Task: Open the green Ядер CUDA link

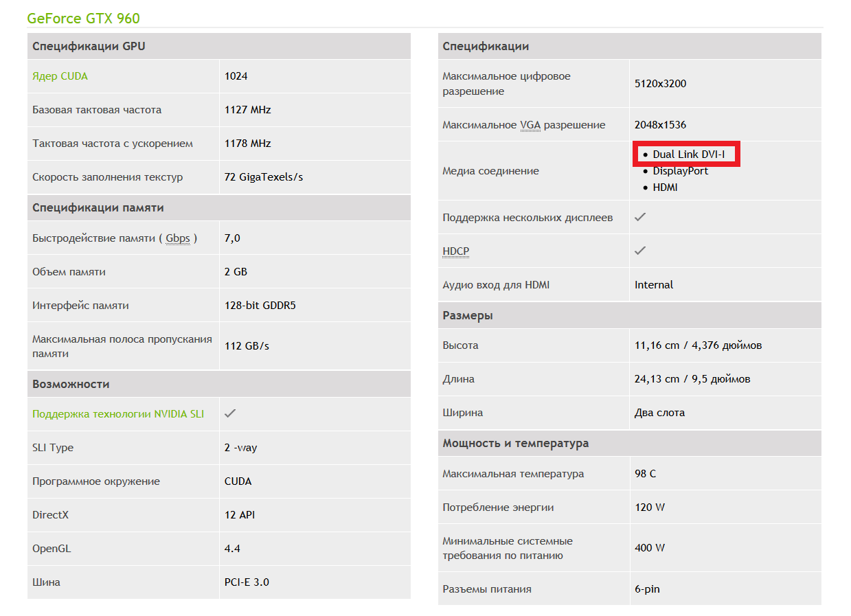Action: click(x=60, y=76)
